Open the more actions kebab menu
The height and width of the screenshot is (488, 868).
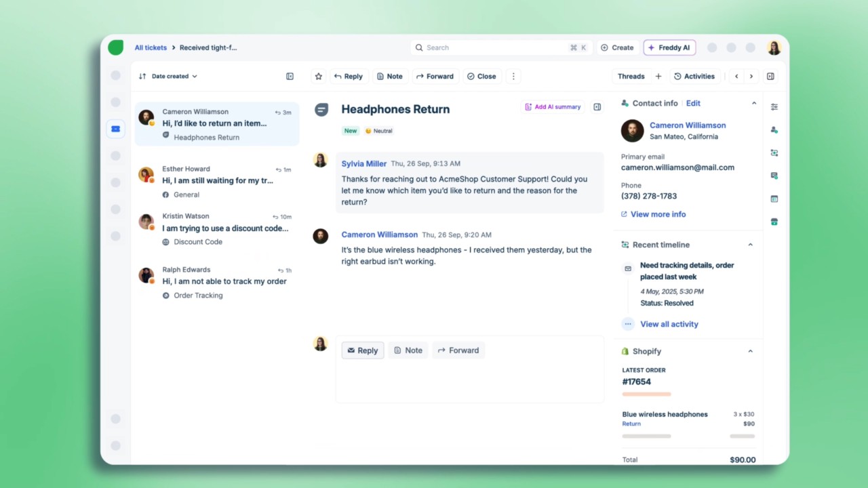coord(513,77)
